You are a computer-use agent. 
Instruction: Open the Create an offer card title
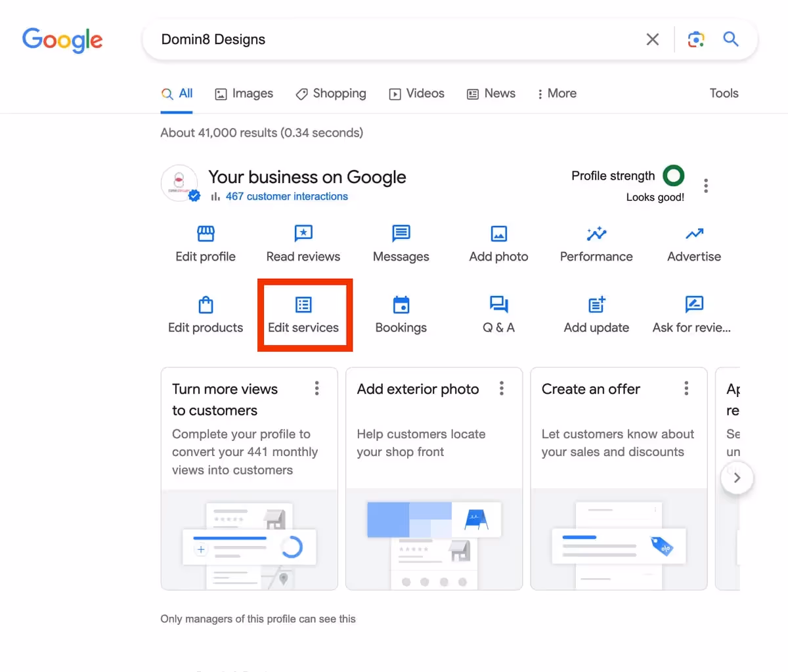(591, 389)
